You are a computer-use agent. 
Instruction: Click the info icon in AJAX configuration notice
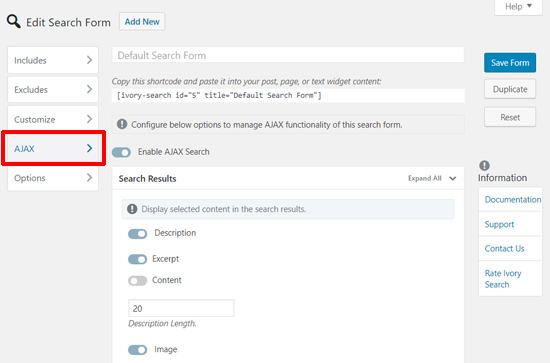tap(122, 124)
